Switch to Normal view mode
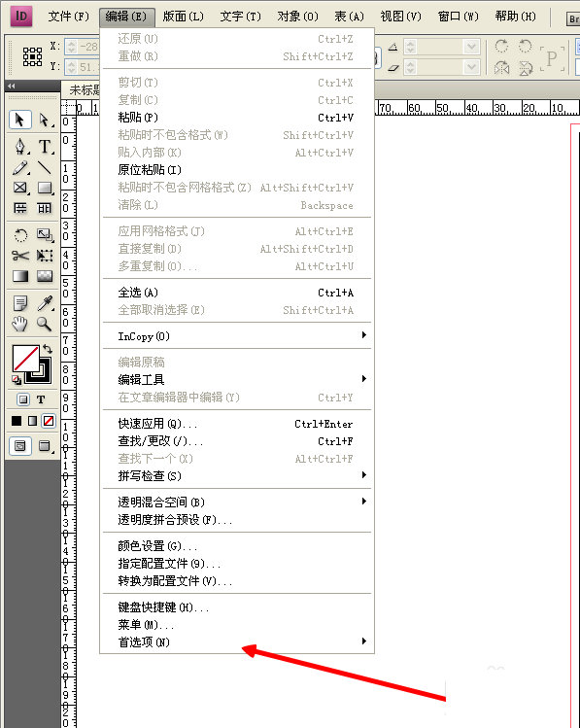This screenshot has width=580, height=728. (20, 446)
